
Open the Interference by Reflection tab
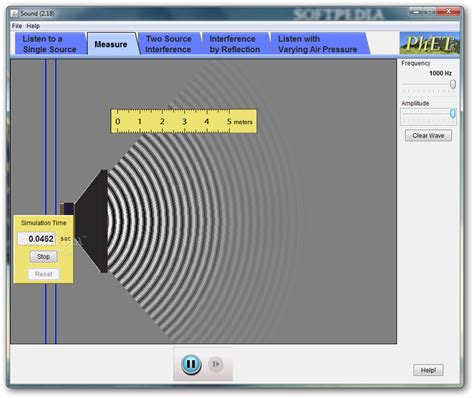click(235, 44)
